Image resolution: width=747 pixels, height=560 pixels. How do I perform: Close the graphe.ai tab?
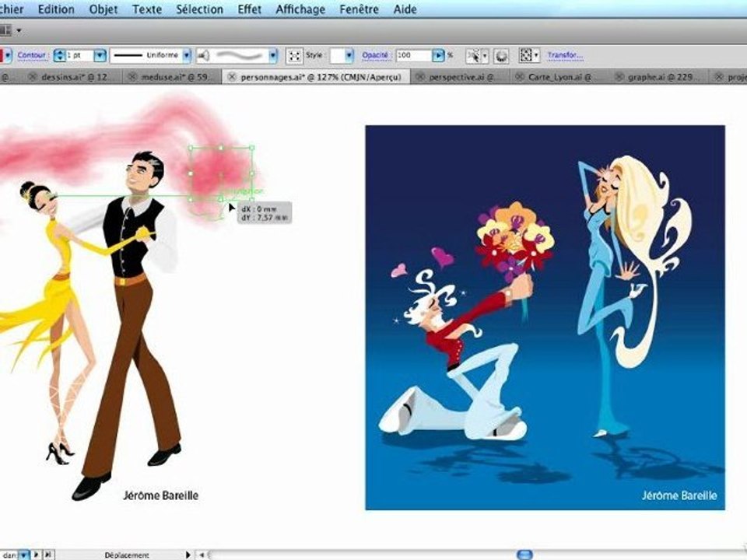[x=619, y=77]
